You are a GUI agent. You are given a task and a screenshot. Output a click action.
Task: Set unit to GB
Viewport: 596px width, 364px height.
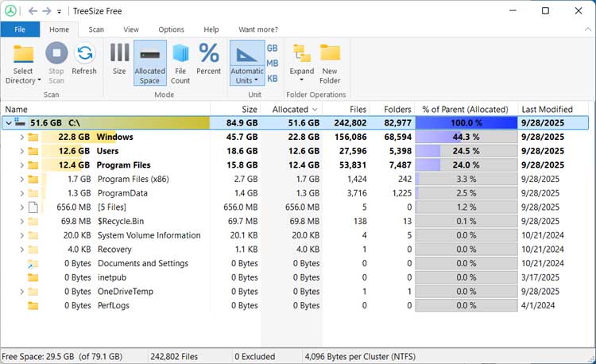pyautogui.click(x=272, y=48)
